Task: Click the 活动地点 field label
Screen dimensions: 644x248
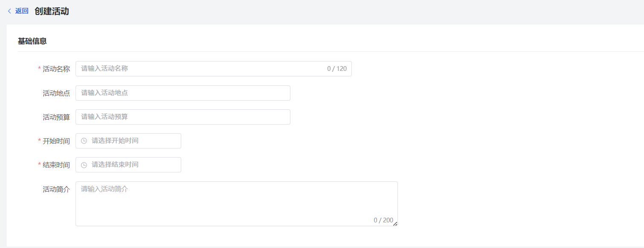Action: pyautogui.click(x=56, y=93)
